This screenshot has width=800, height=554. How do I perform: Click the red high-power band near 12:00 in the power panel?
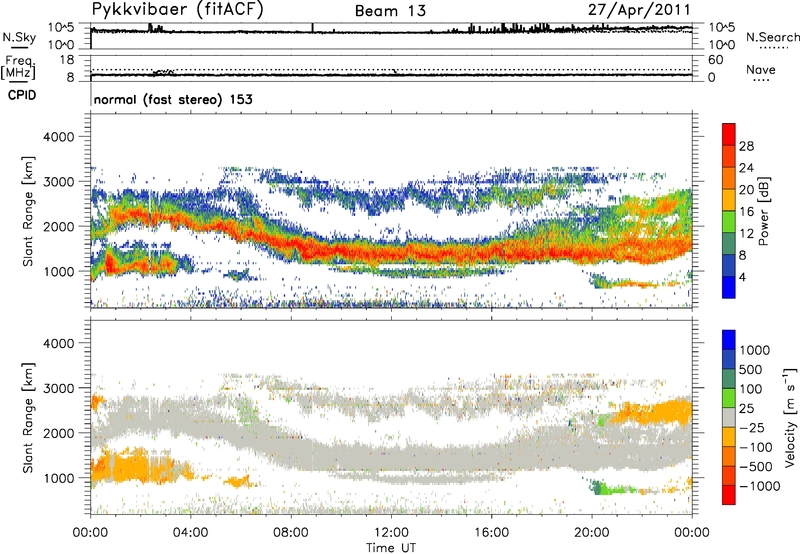[x=391, y=251]
